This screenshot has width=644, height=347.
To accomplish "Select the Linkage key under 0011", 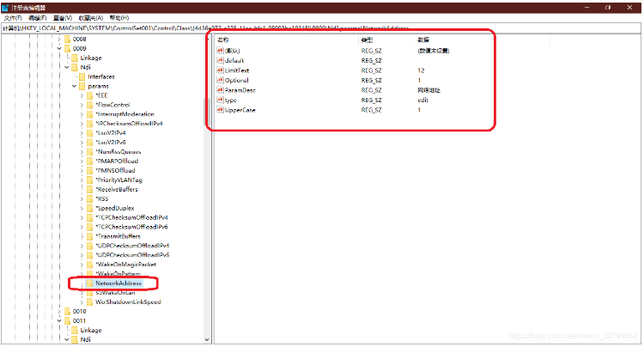I will pyautogui.click(x=91, y=330).
